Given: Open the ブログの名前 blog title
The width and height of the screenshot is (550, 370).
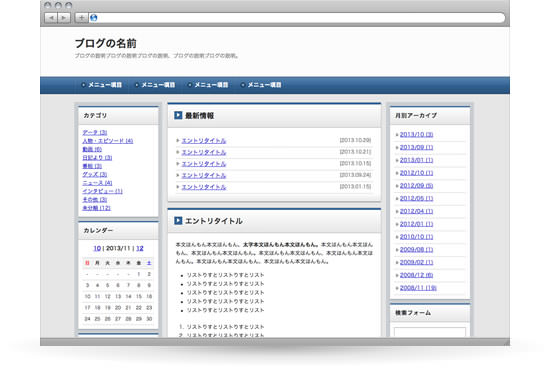Looking at the screenshot, I should 106,43.
